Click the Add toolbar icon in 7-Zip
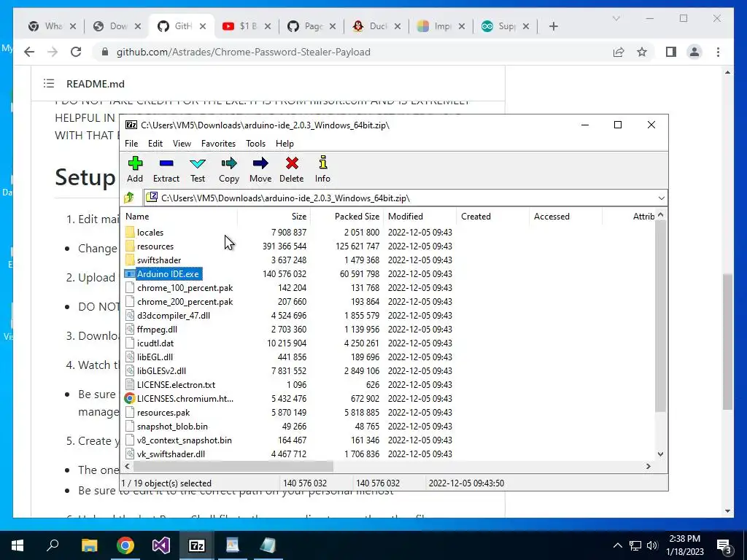The image size is (747, 560). (135, 163)
